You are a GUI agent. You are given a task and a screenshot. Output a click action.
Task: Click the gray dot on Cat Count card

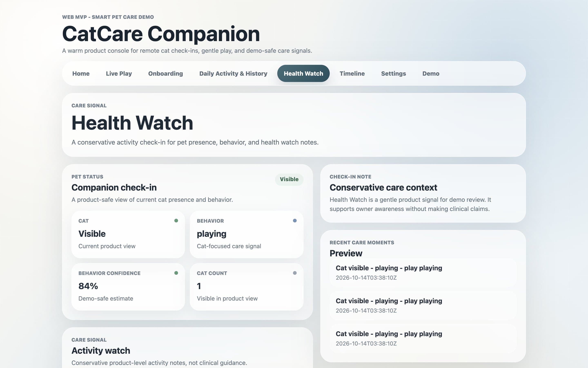295,273
